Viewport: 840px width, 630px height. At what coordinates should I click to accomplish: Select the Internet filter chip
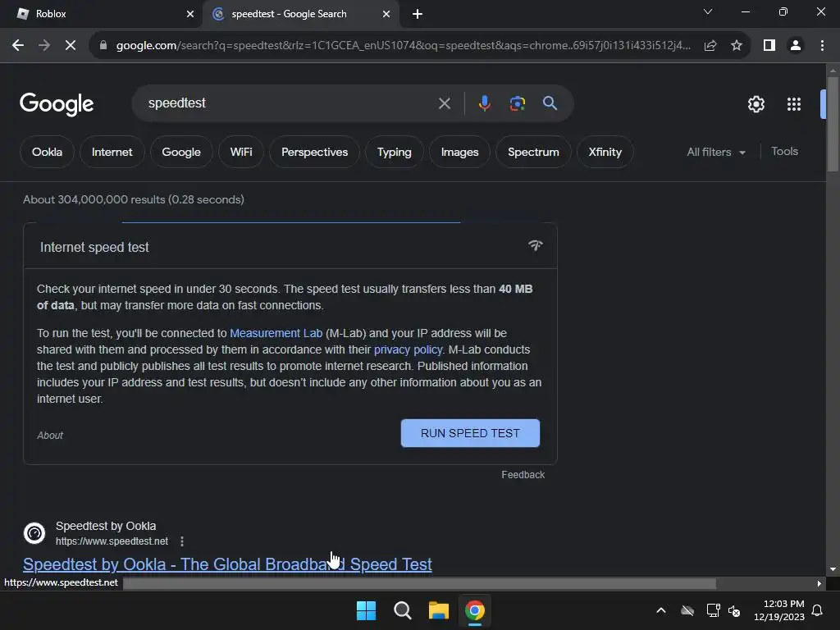pos(112,152)
